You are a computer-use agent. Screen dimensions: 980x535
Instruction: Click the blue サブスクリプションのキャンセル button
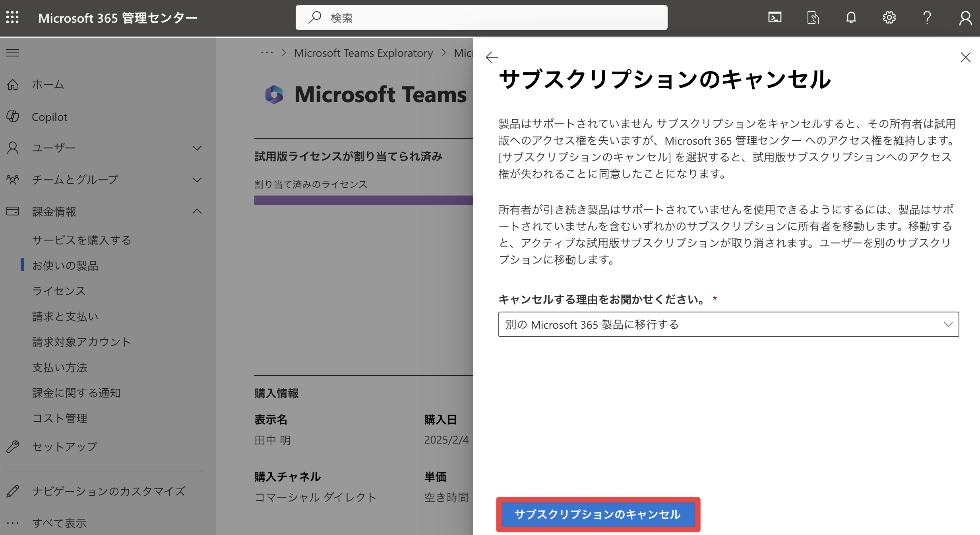pos(598,514)
